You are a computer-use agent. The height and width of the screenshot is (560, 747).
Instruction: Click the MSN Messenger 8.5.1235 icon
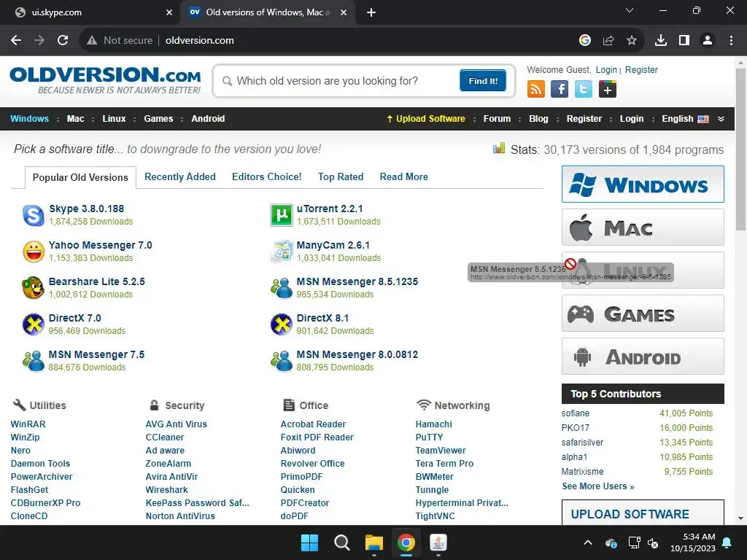tap(281, 287)
